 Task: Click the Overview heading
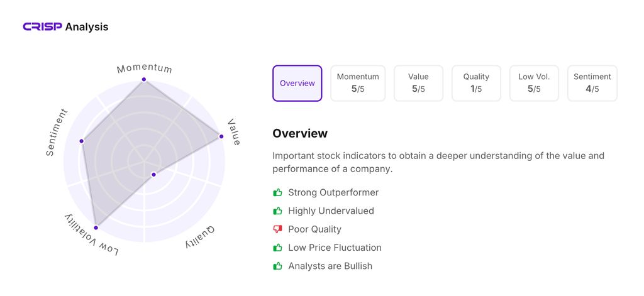point(300,133)
